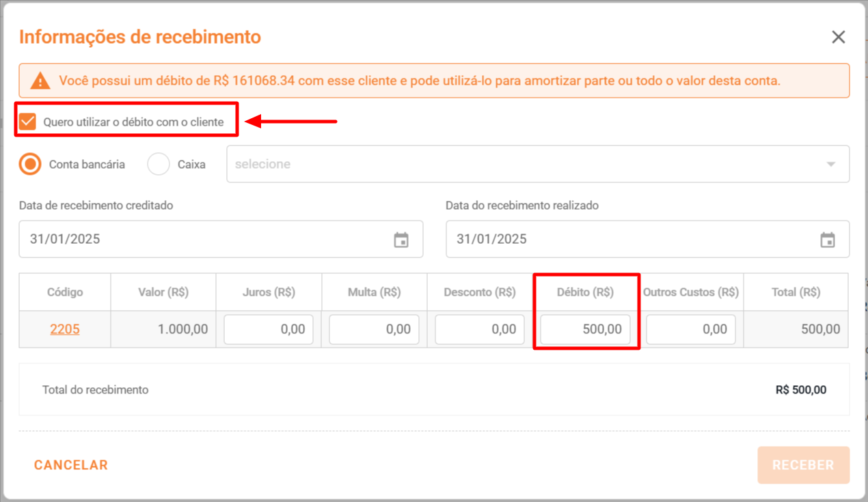The height and width of the screenshot is (502, 868).
Task: Edit the Débito (R$) value 500,00
Action: [585, 329]
